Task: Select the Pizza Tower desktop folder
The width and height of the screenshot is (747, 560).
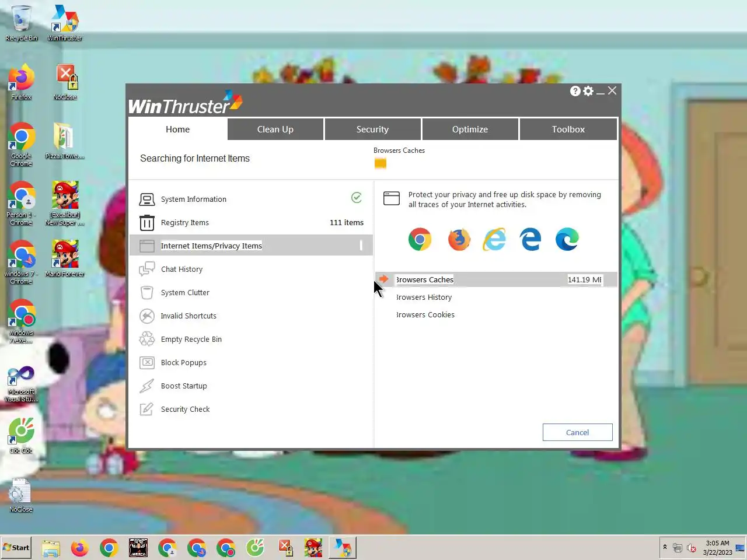Action: pos(65,141)
